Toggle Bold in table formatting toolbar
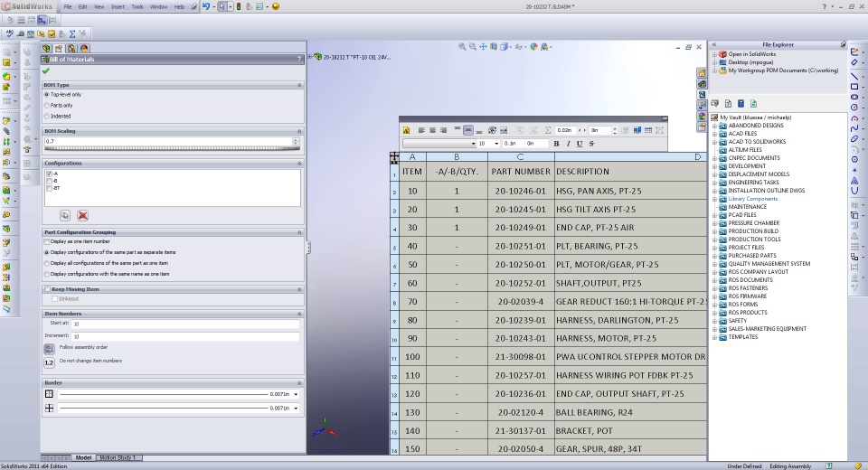868x470 pixels. 556,144
